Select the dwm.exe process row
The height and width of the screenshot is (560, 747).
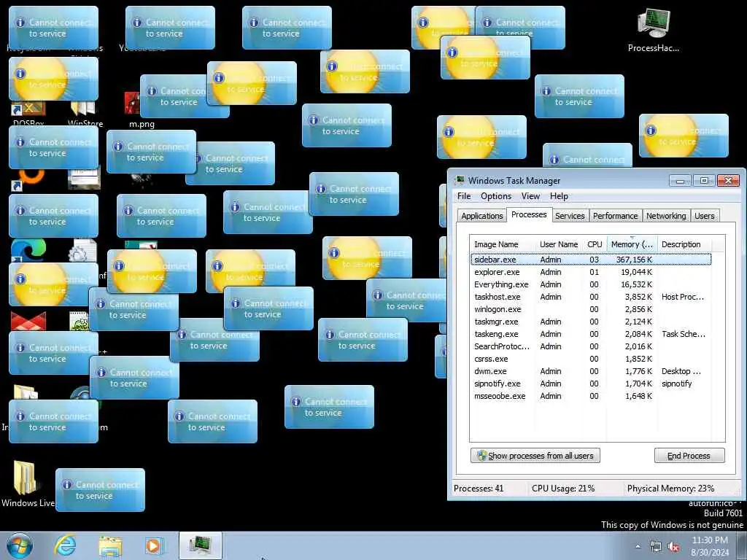[x=591, y=371]
